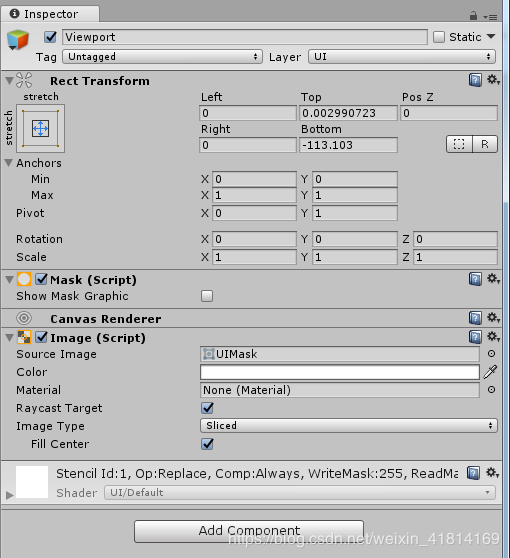Open the anchor presets stretch icon
This screenshot has height=558, width=510.
click(41, 128)
